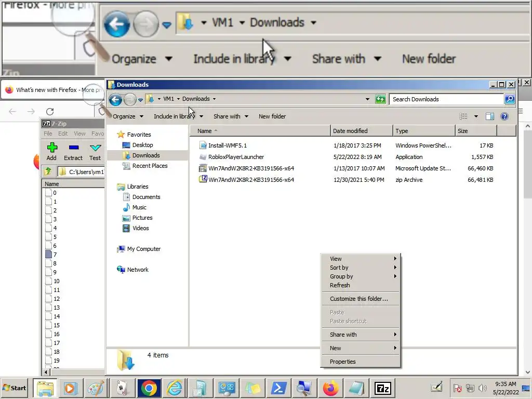
Task: Click the 7z icon on the taskbar
Action: tap(383, 388)
